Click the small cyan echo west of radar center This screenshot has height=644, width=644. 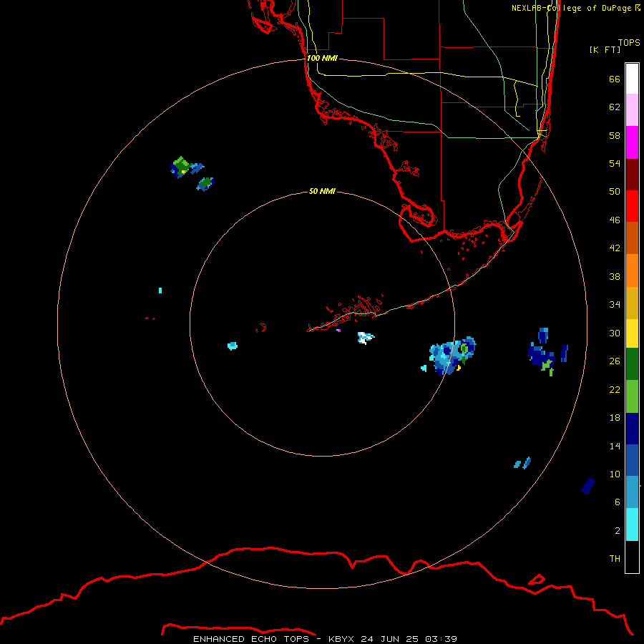coord(233,346)
